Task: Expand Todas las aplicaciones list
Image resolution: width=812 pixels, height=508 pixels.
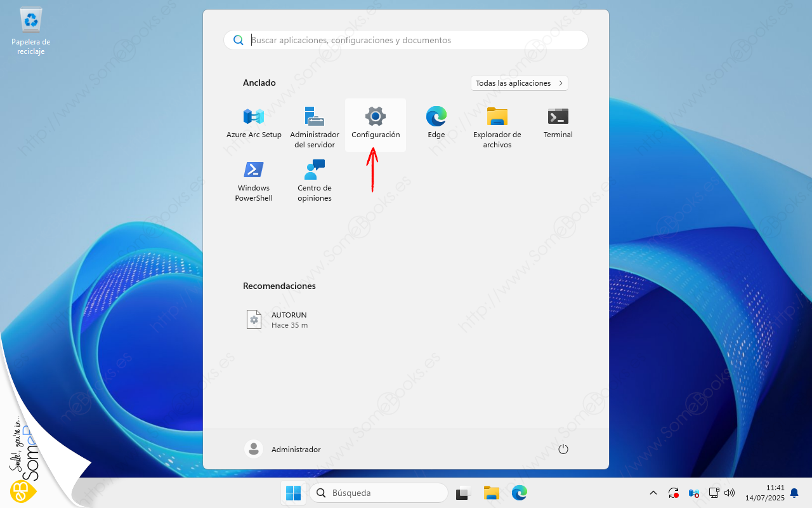Action: coord(519,83)
